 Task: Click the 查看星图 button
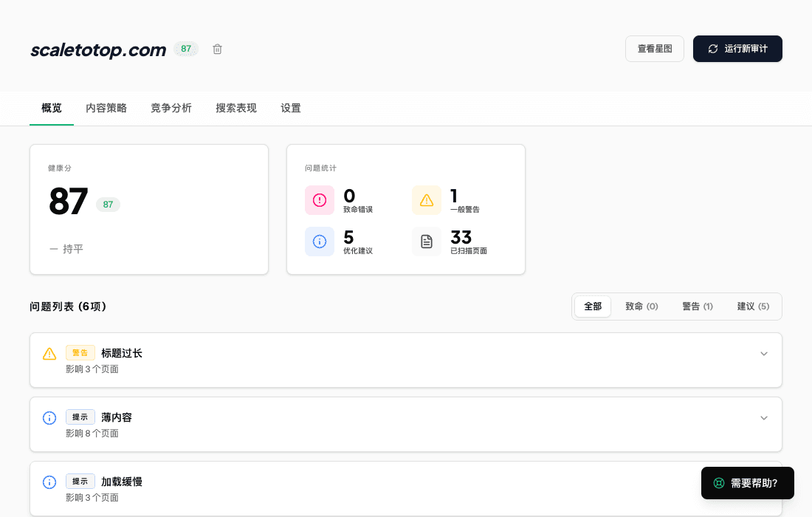[x=655, y=49]
